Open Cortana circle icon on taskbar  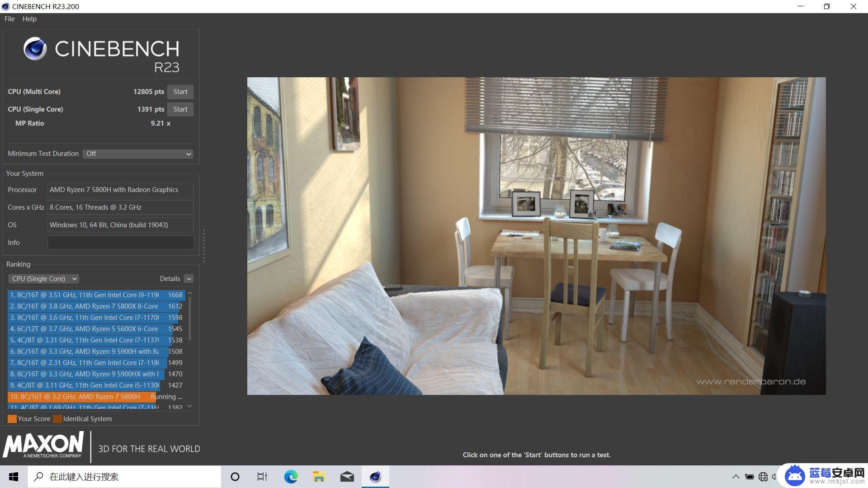point(235,477)
